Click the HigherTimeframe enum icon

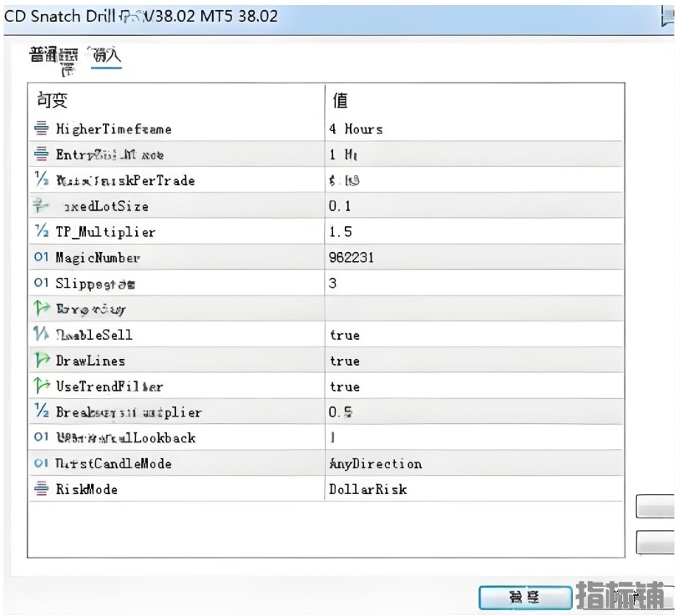(42, 129)
